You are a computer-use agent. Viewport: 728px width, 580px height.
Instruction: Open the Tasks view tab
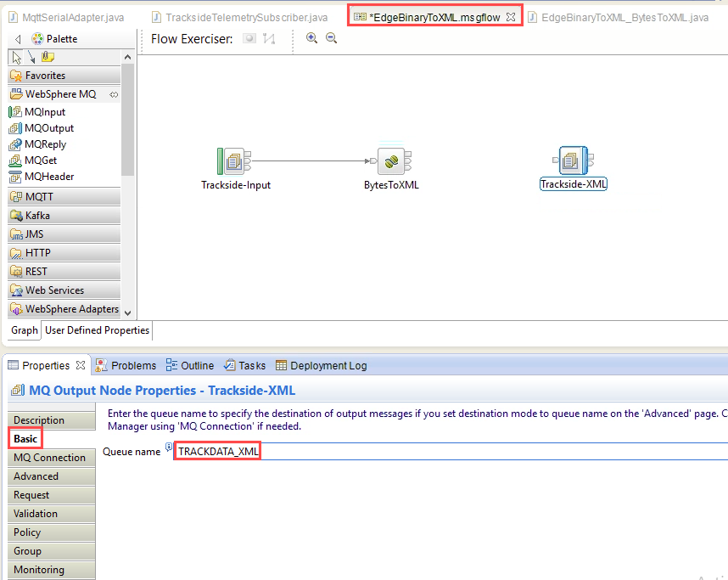[x=244, y=366]
